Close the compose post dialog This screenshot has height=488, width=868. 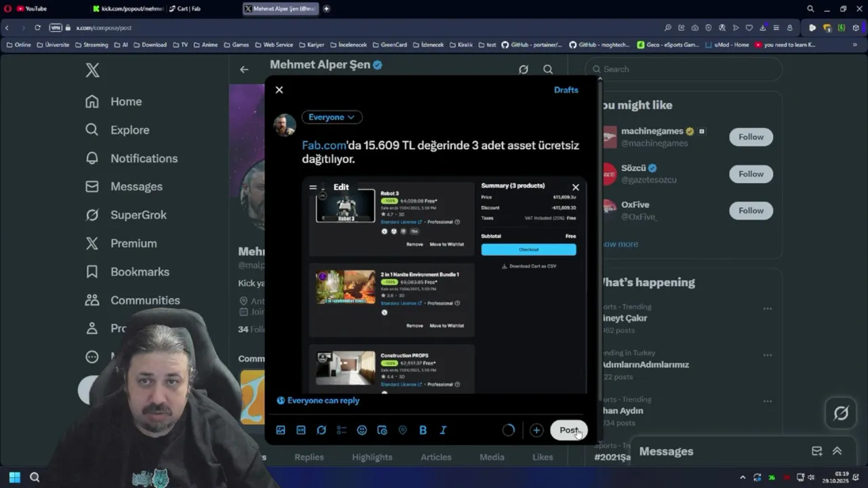click(279, 89)
